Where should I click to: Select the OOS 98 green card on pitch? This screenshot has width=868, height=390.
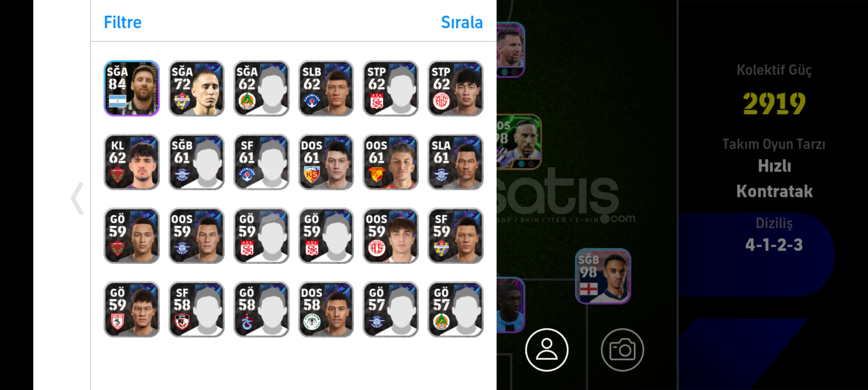point(519,142)
